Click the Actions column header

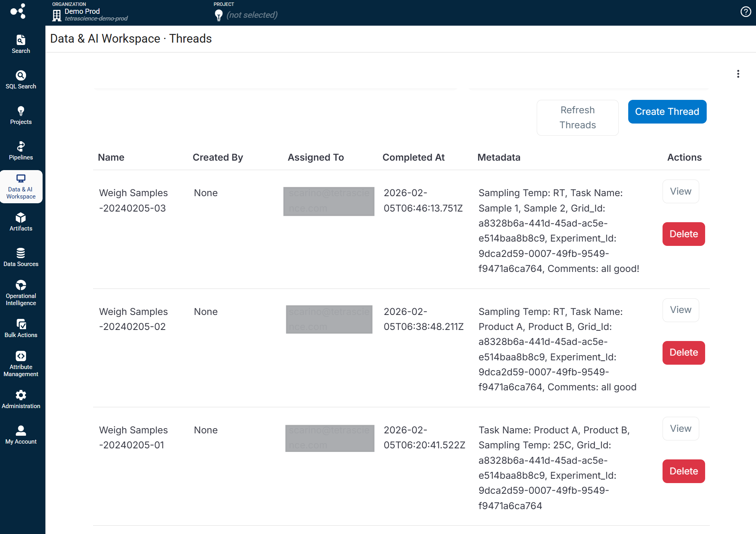click(684, 157)
